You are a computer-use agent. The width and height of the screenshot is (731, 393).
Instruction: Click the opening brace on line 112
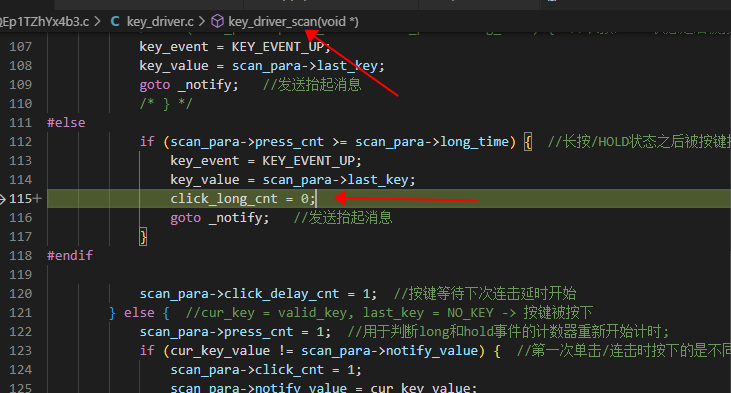528,142
